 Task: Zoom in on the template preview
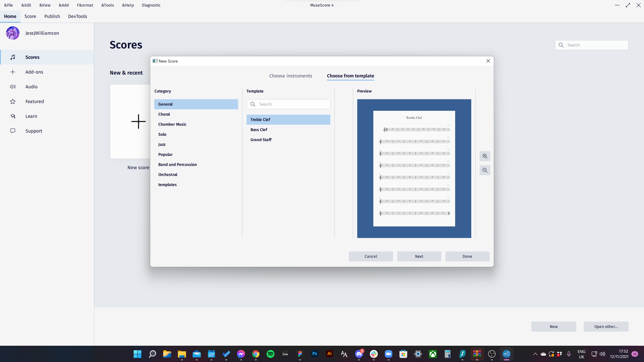pyautogui.click(x=485, y=156)
